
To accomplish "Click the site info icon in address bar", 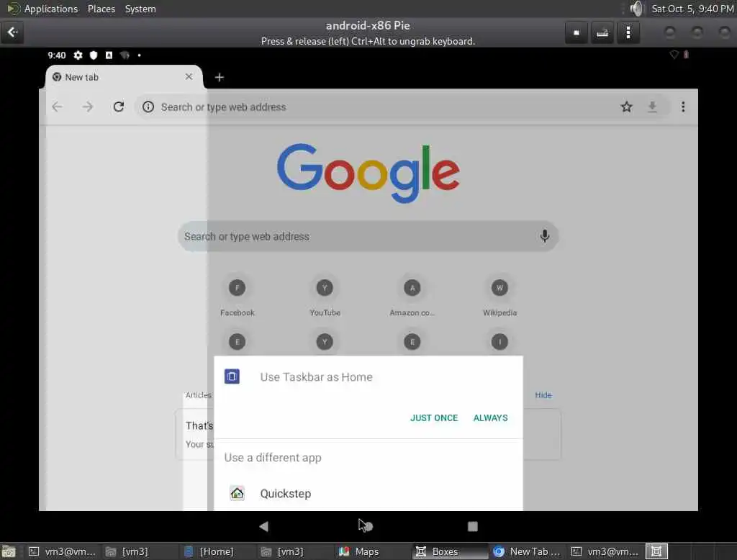I will [148, 107].
